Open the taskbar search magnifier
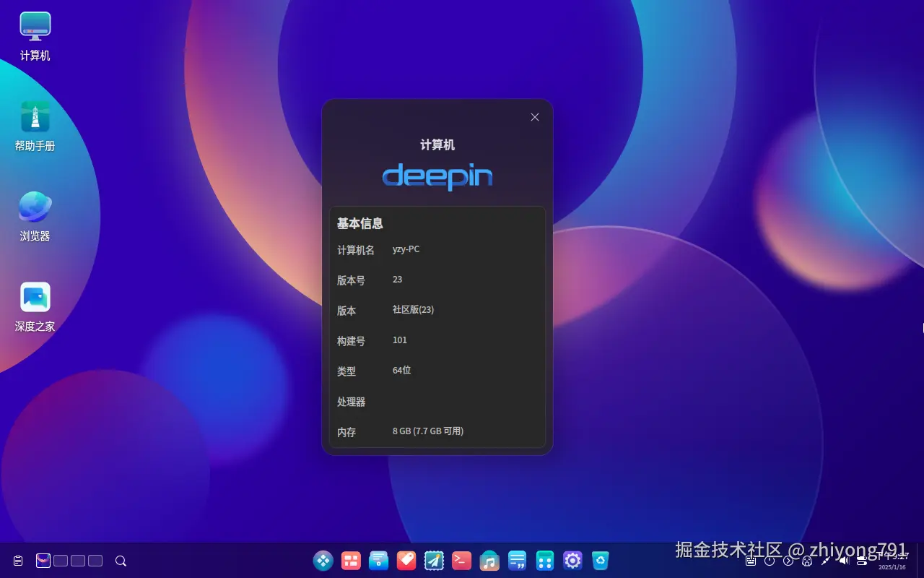This screenshot has height=578, width=924. [x=121, y=561]
